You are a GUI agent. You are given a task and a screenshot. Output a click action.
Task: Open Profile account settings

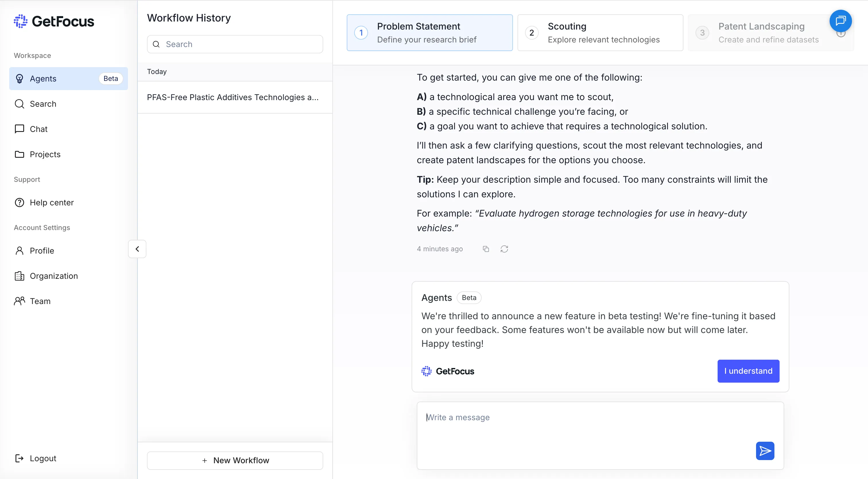[x=68, y=250]
